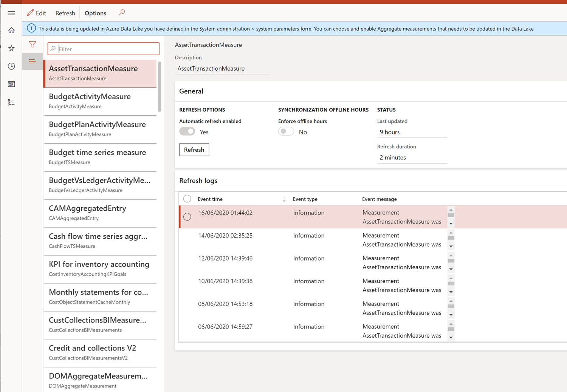Open the modules list sidebar icon

[x=11, y=102]
